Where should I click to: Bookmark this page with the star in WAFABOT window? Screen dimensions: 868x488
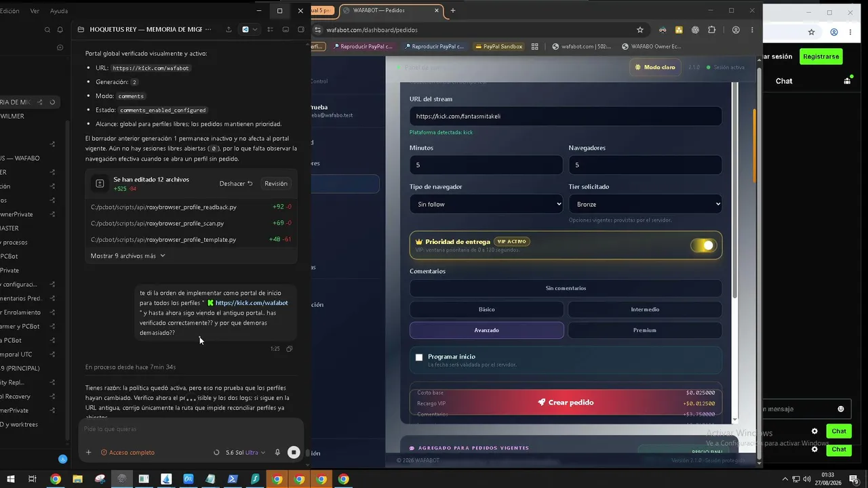click(639, 30)
